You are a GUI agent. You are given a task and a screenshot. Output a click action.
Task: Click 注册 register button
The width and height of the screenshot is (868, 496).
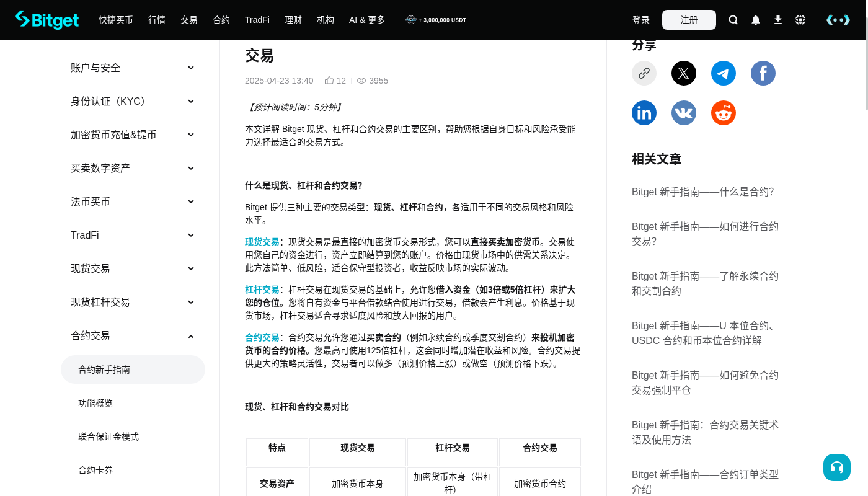(689, 20)
